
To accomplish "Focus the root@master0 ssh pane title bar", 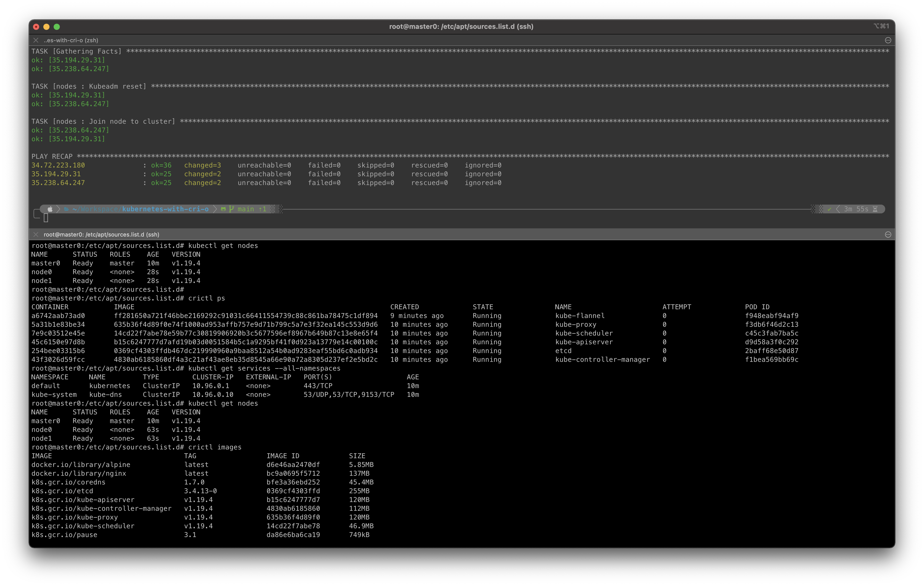I will point(101,234).
